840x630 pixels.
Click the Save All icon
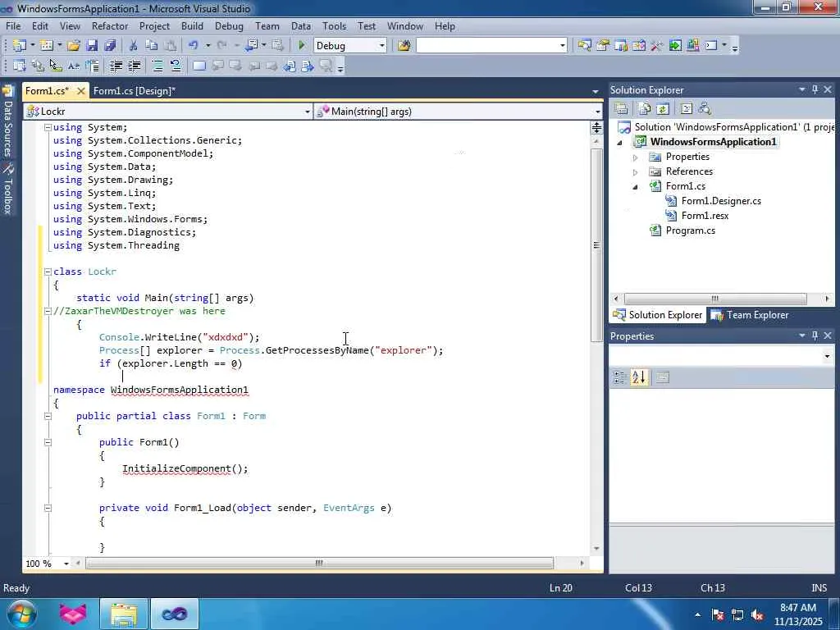point(111,46)
